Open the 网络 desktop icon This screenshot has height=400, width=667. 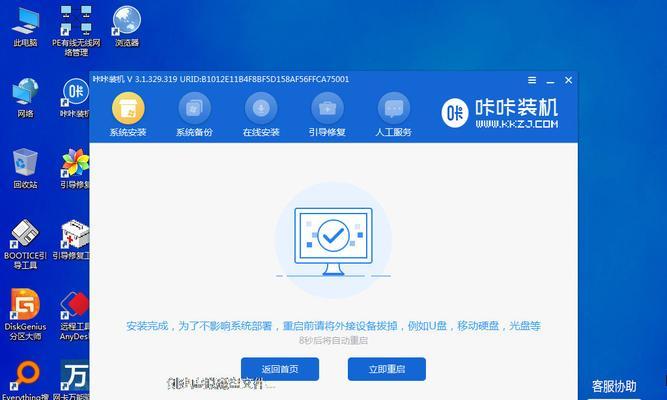coord(25,97)
